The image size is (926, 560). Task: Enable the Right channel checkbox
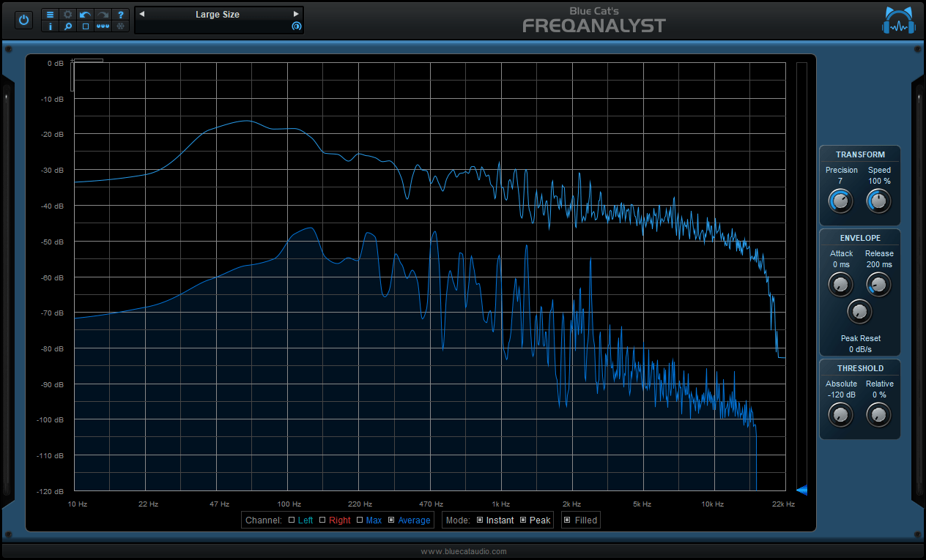tap(322, 520)
